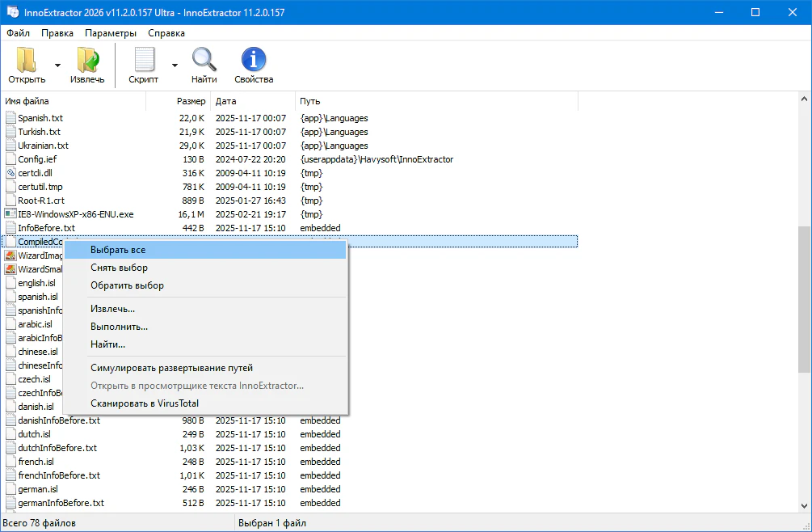
Task: Select the certcli.dll file icon
Action: click(11, 173)
